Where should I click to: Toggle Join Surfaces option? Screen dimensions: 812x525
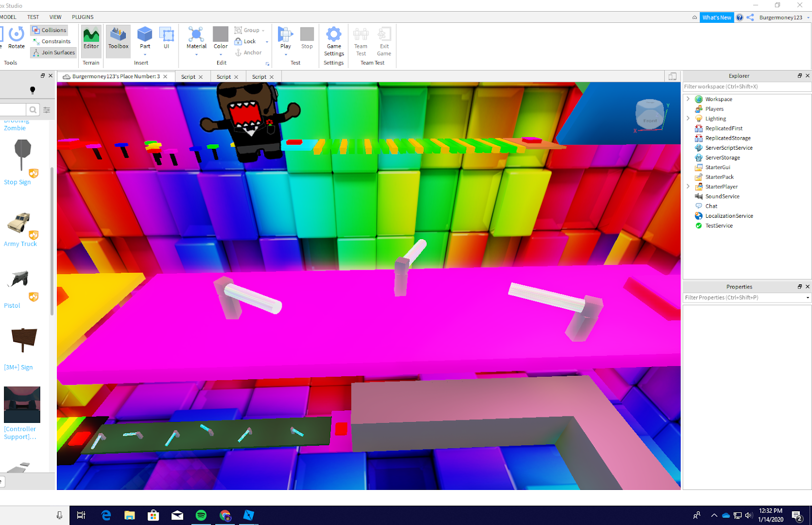[x=53, y=53]
